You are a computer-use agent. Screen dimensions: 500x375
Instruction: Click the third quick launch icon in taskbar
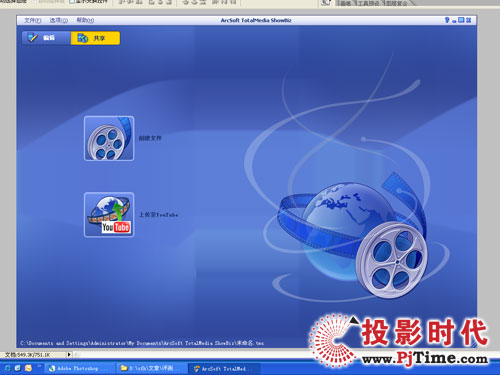(x=28, y=368)
